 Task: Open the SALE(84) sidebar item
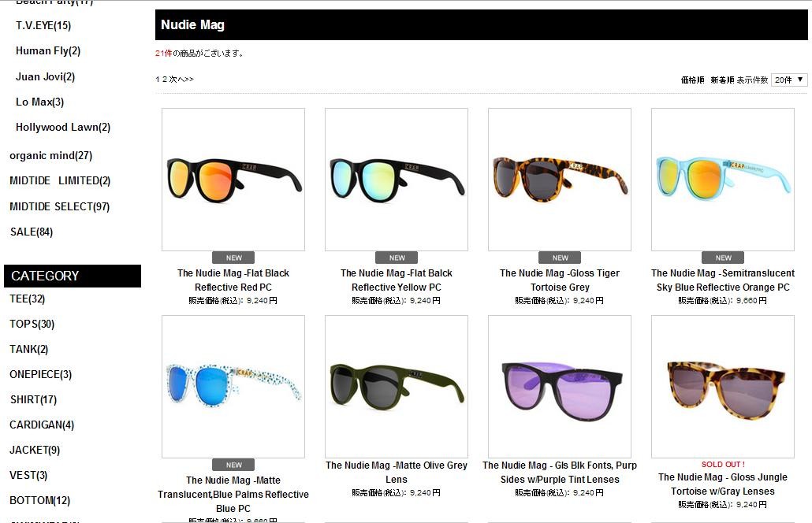pyautogui.click(x=32, y=232)
